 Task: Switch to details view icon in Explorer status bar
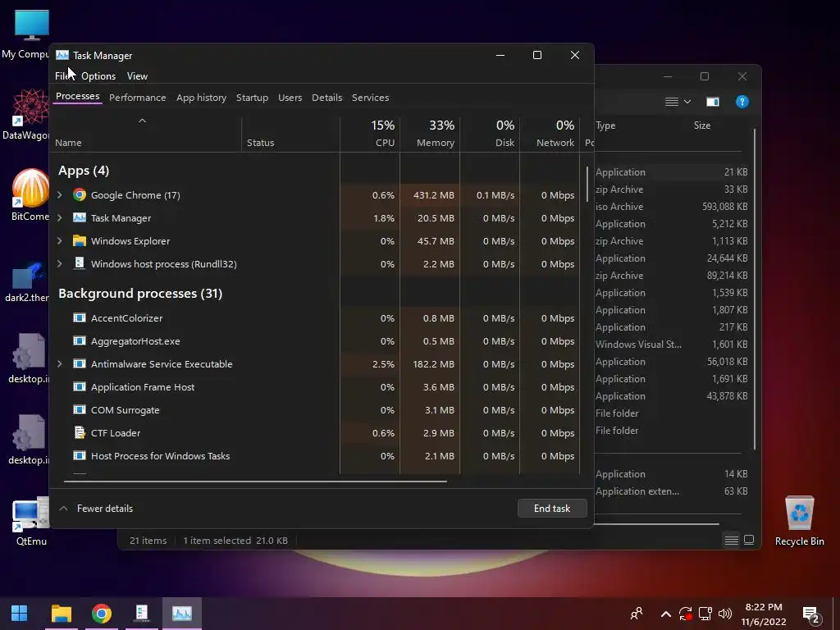point(731,540)
